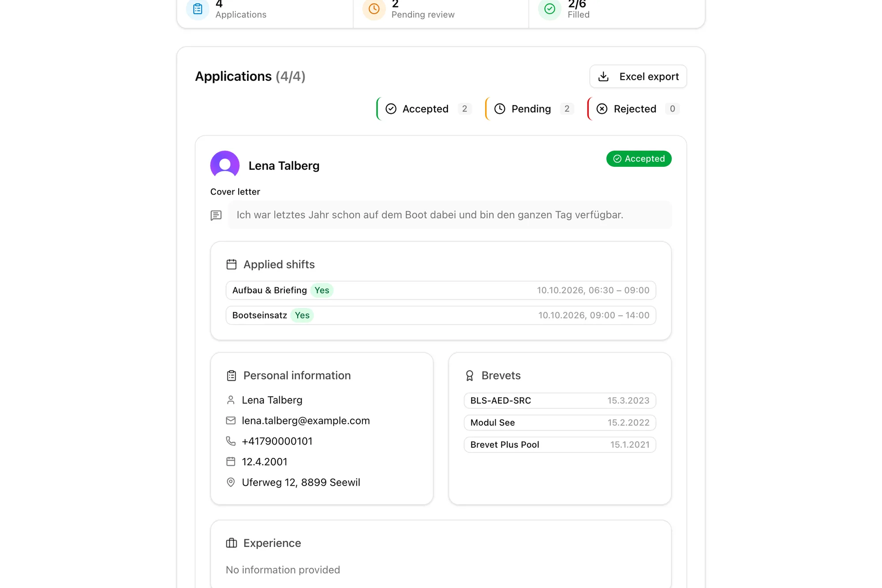
Task: Click the Rejected filter x-circle icon
Action: point(602,109)
